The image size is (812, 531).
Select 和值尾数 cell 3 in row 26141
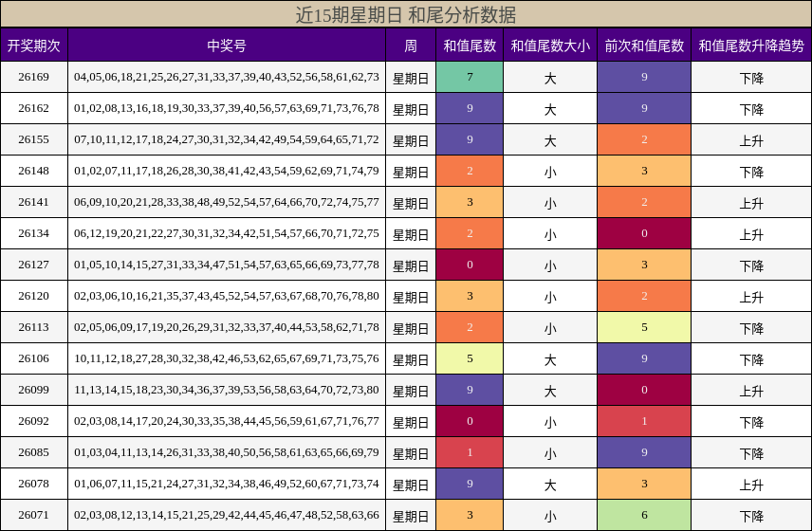click(x=470, y=202)
